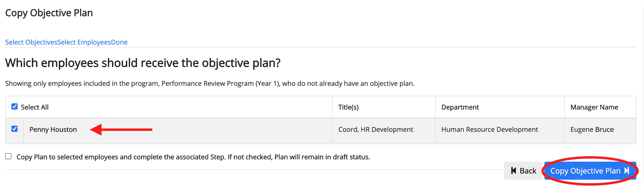Click the Human Resource Development cell
This screenshot has width=644, height=192.
[490, 129]
